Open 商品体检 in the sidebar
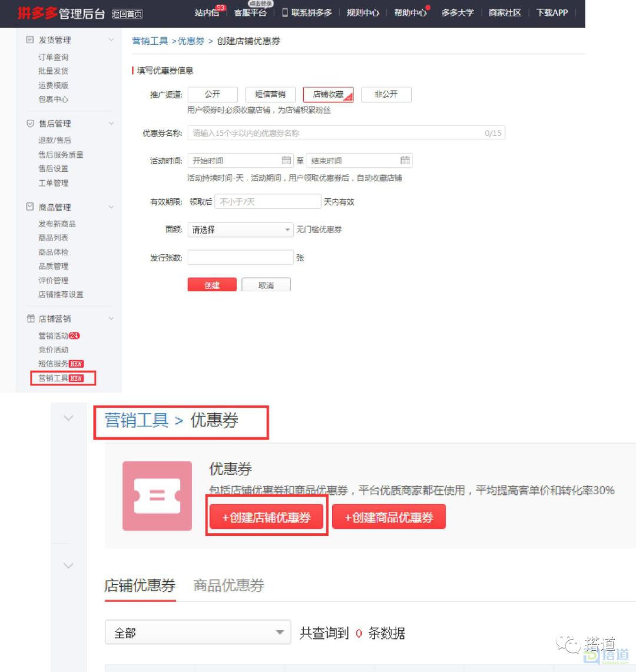The image size is (636, 672). click(x=53, y=252)
